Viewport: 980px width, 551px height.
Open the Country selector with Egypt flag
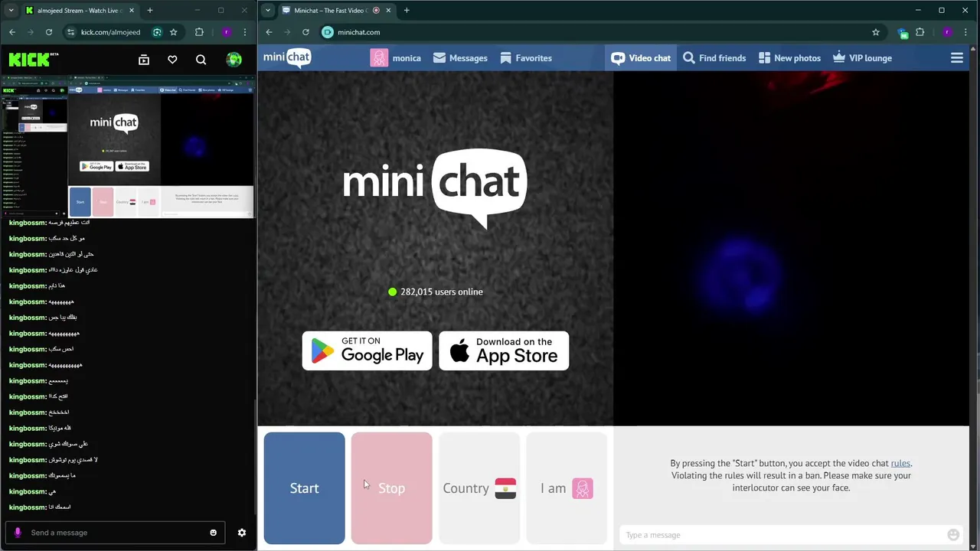479,488
